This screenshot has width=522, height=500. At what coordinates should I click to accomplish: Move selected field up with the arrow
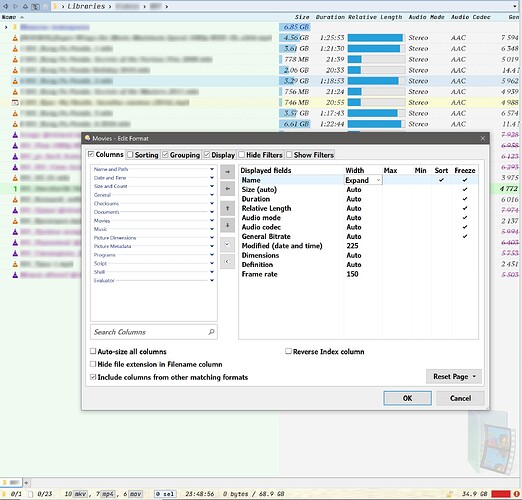coord(227,208)
